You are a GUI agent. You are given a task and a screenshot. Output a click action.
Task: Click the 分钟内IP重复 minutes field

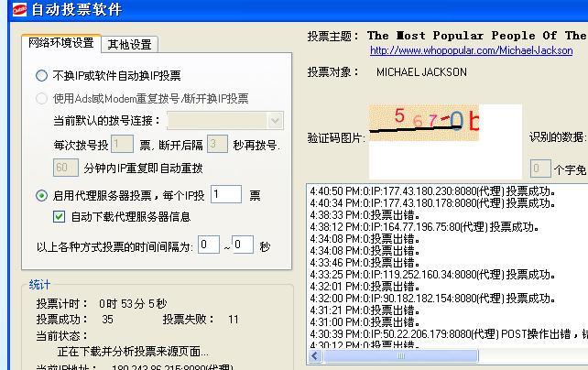[x=66, y=169]
